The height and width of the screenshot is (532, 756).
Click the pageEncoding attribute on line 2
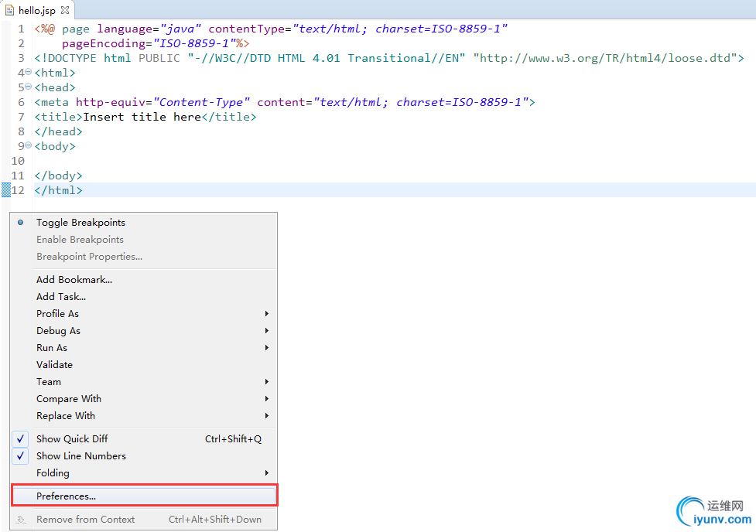pos(104,43)
